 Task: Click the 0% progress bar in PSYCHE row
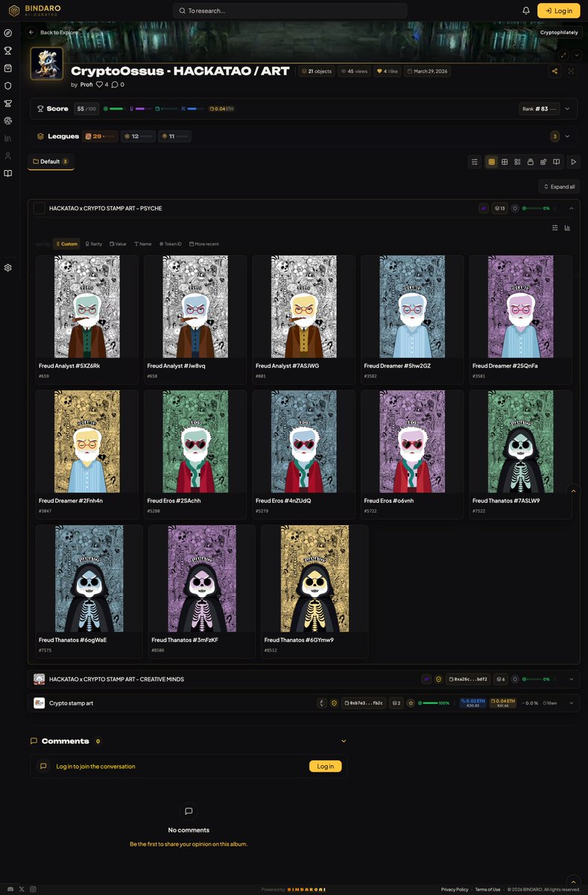[x=537, y=208]
